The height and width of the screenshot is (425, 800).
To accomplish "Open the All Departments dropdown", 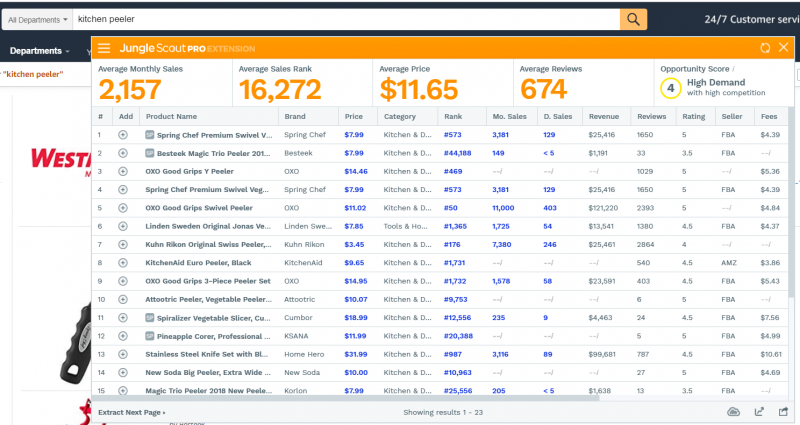I will click(x=37, y=20).
